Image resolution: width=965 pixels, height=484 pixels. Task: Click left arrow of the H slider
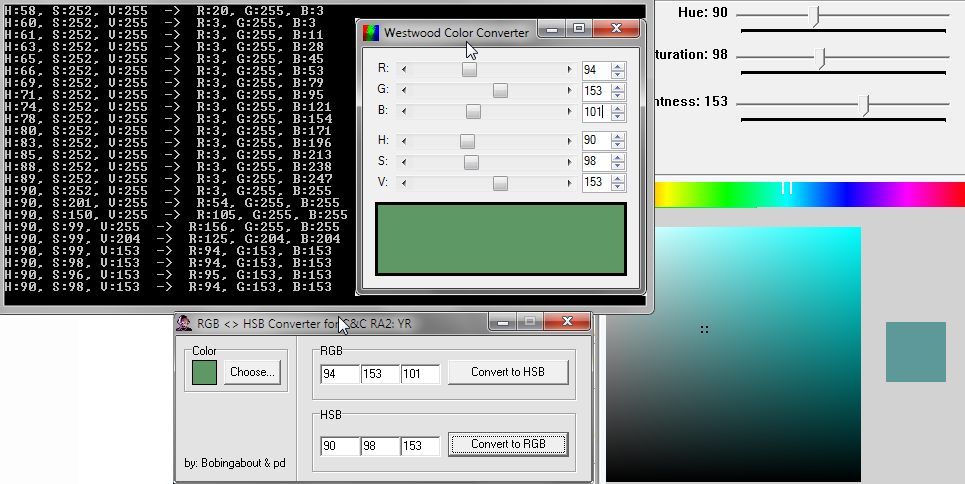pos(403,141)
